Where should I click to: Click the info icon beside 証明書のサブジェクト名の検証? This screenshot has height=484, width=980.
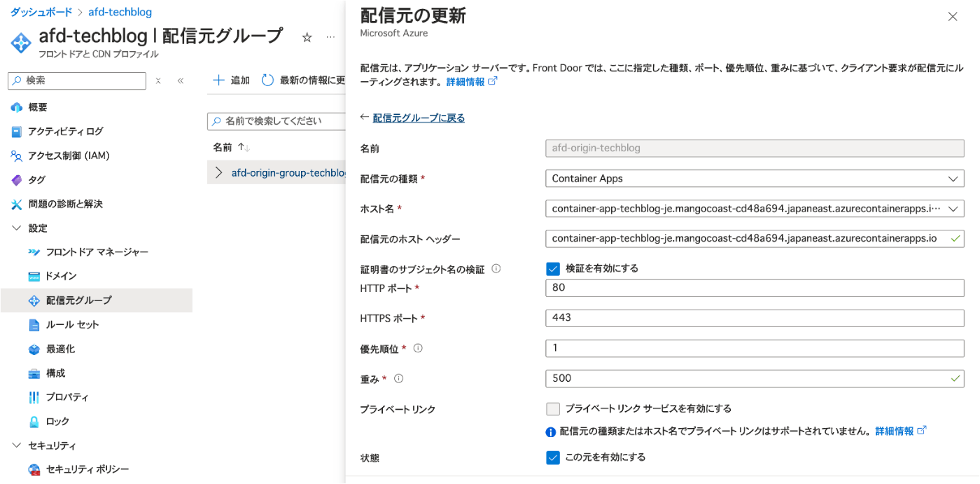coord(496,268)
